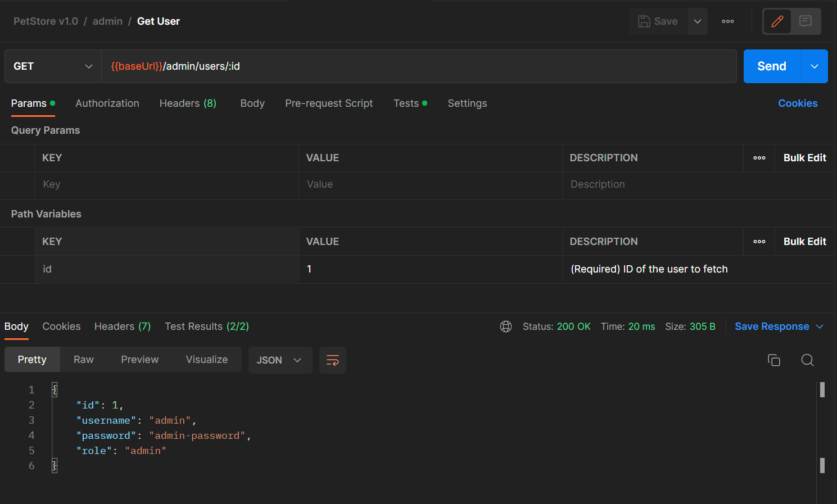The width and height of the screenshot is (837, 504).
Task: Open the Test Results (2/2) tab
Action: tap(206, 326)
